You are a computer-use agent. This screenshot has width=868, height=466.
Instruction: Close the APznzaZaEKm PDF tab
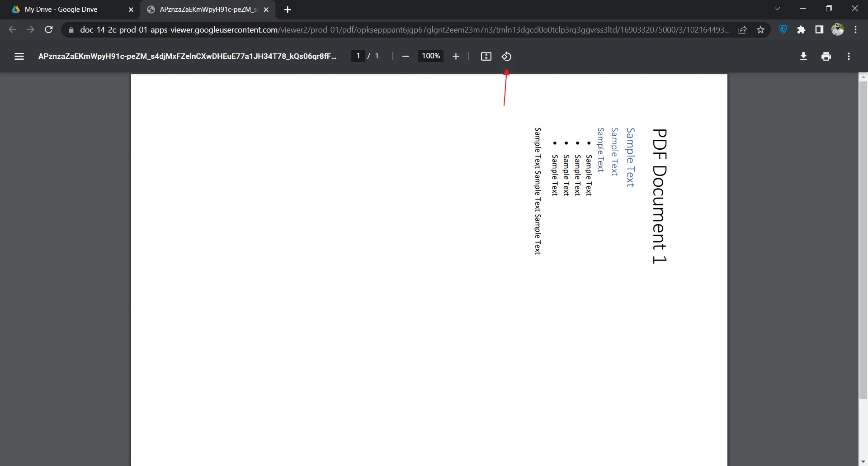pos(266,10)
